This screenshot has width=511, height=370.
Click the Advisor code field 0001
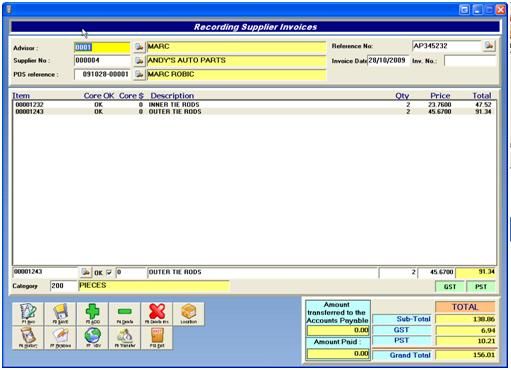(x=102, y=47)
